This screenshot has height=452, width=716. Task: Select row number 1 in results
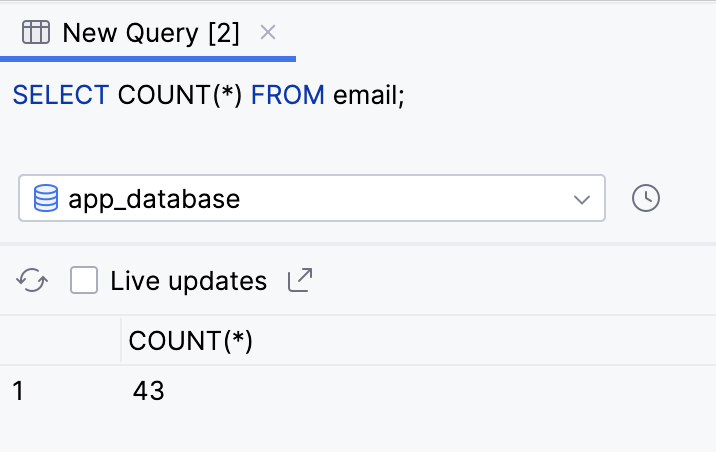18,391
